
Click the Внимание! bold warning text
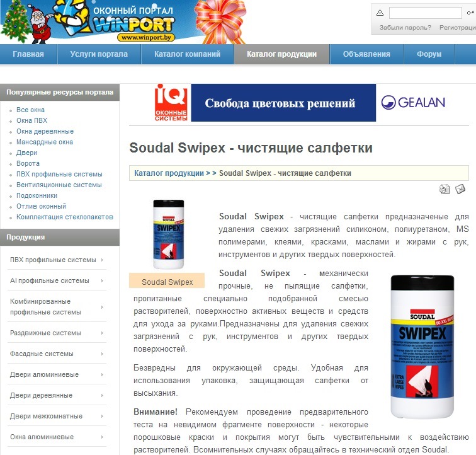point(156,412)
